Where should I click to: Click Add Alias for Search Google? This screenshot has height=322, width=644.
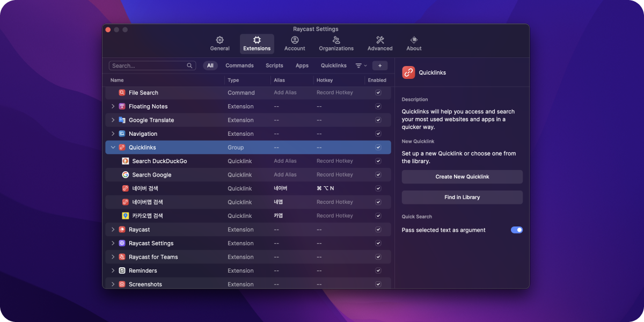[285, 175]
